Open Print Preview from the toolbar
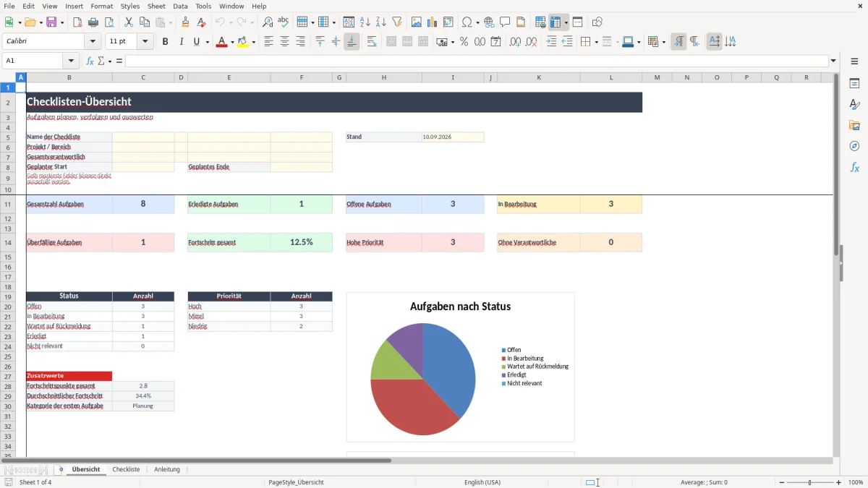This screenshot has height=488, width=868. pyautogui.click(x=109, y=22)
